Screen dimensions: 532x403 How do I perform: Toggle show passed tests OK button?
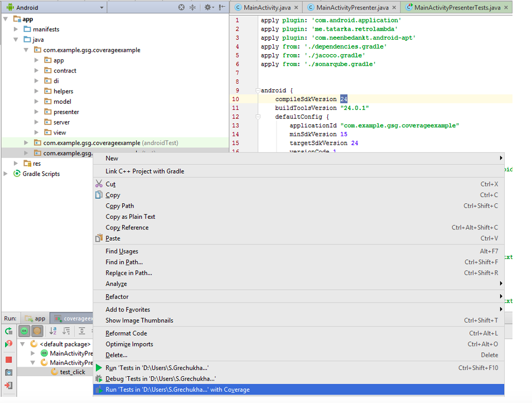pos(24,330)
